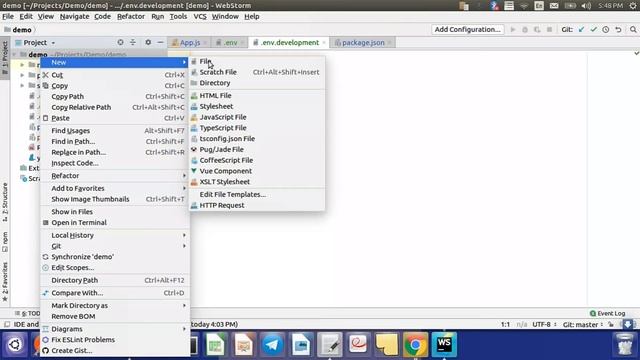Create a new HTTP Request
Image resolution: width=640 pixels, height=360 pixels.
click(x=257, y=205)
